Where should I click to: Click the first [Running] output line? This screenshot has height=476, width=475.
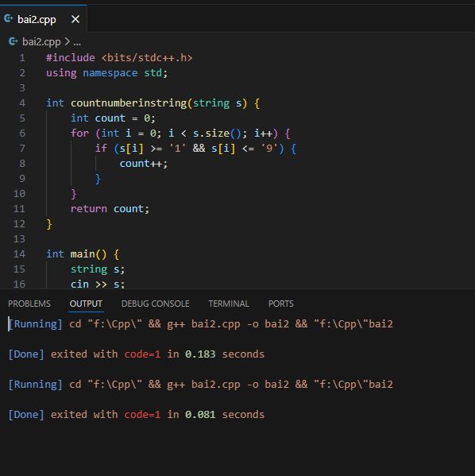[x=200, y=324]
